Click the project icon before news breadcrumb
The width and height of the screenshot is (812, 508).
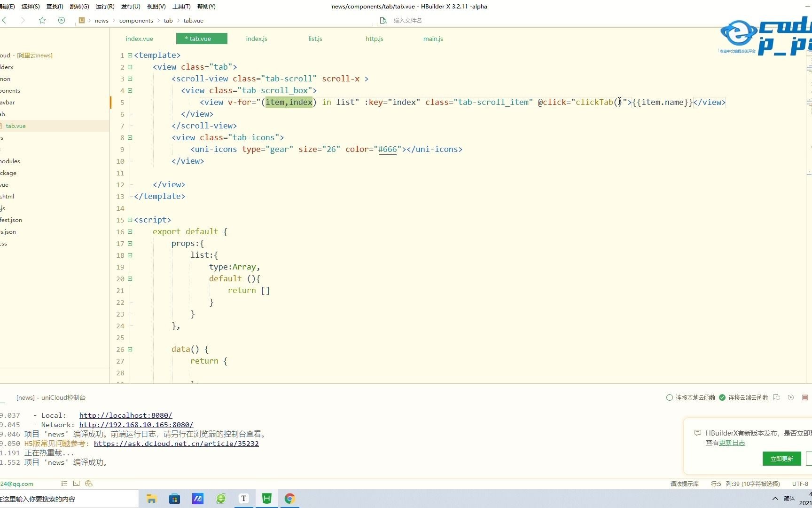82,20
